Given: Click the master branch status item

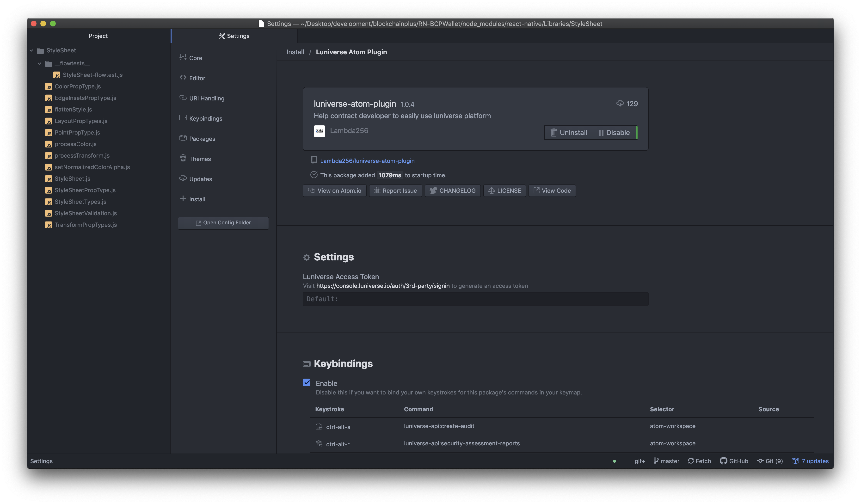Looking at the screenshot, I should pos(666,461).
